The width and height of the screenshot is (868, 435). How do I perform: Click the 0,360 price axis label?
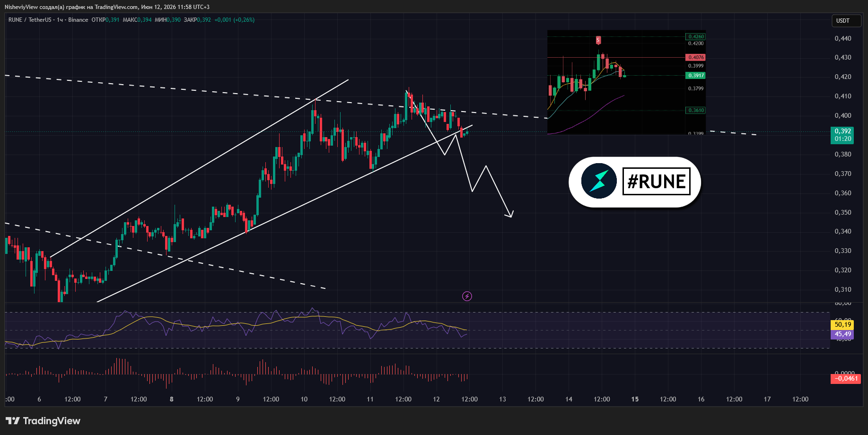click(x=843, y=193)
